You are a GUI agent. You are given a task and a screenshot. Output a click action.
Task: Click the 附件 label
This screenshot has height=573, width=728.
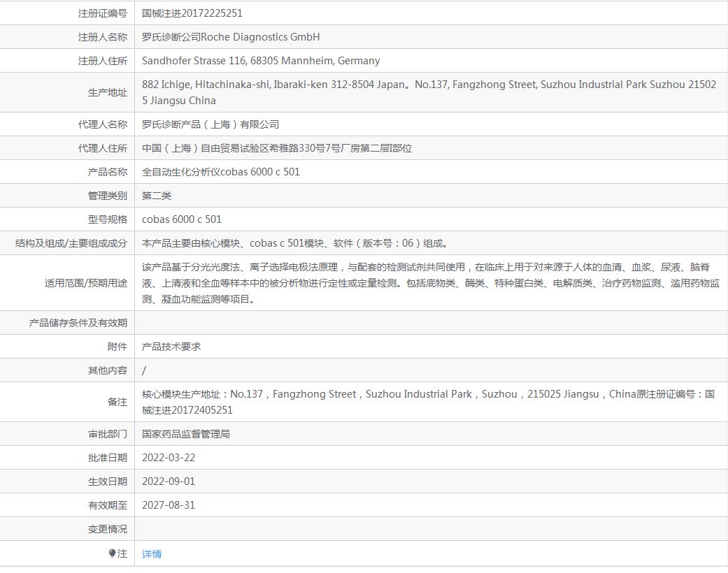click(x=117, y=347)
